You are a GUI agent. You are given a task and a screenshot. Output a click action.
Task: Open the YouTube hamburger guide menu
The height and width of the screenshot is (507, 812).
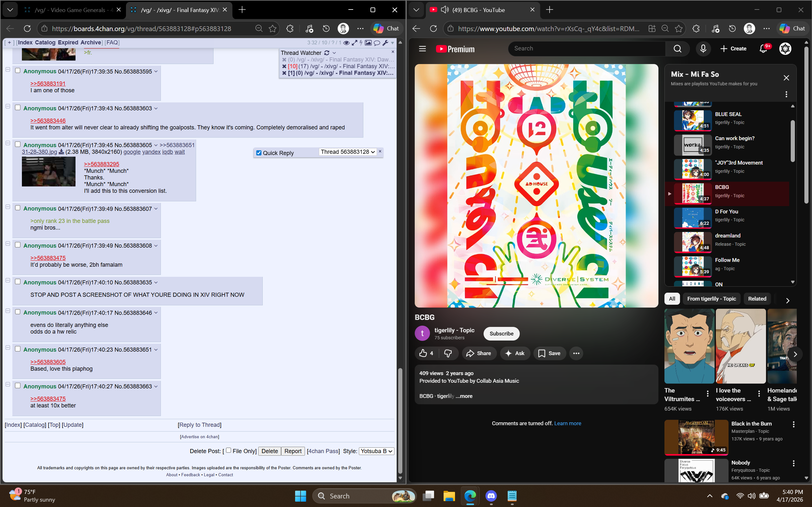[422, 49]
